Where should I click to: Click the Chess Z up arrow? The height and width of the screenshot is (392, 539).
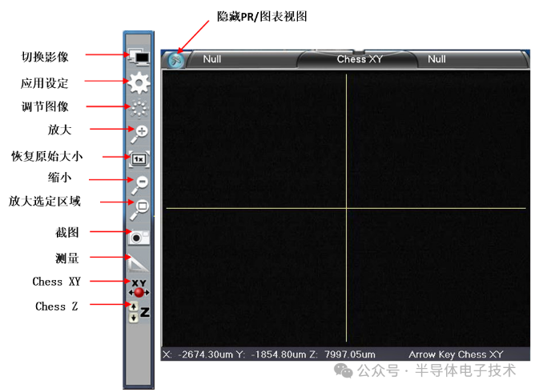pos(134,306)
